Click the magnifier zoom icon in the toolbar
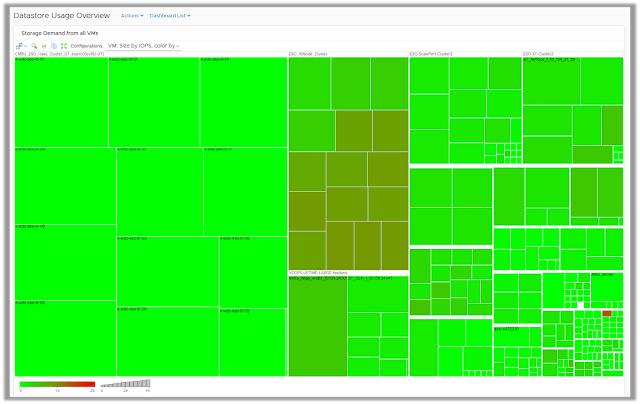The height and width of the screenshot is (404, 640). coord(33,46)
